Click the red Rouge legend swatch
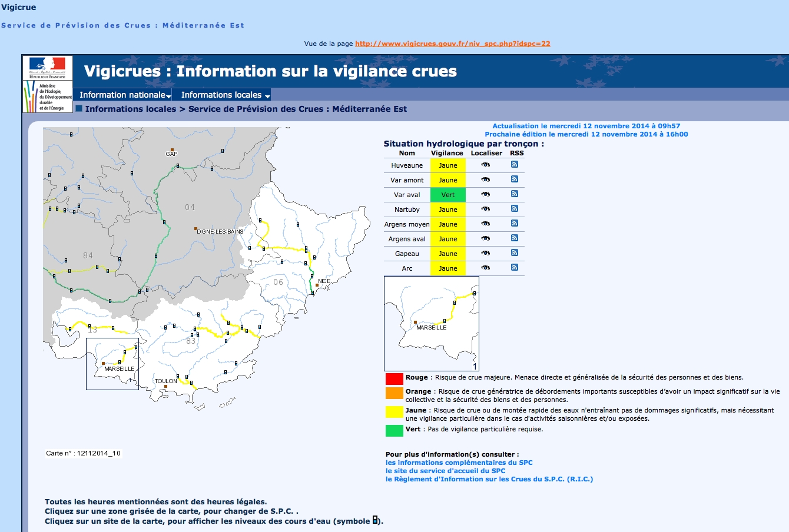The image size is (789, 532). pyautogui.click(x=394, y=378)
